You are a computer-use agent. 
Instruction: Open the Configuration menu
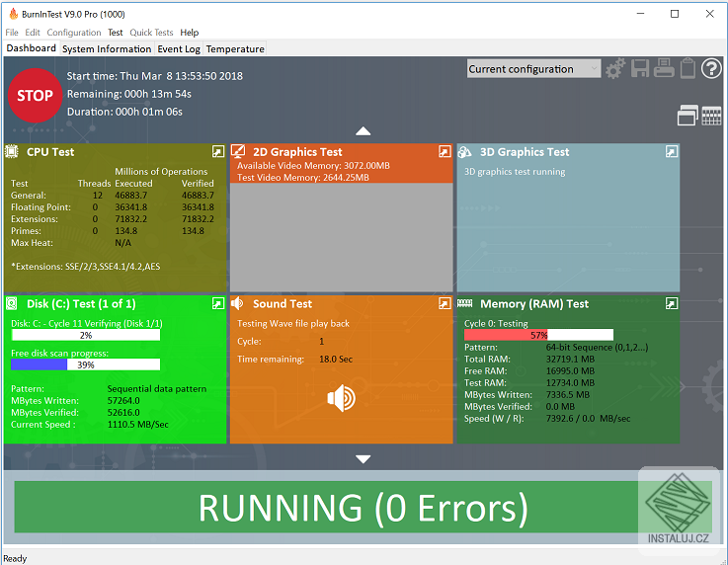74,33
